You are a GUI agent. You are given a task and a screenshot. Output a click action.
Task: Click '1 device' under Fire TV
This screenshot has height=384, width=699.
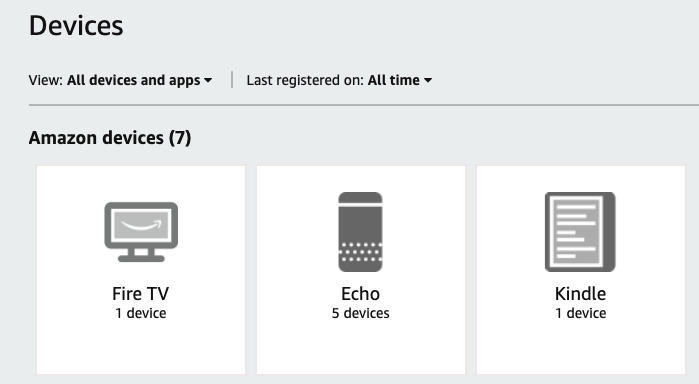(141, 313)
